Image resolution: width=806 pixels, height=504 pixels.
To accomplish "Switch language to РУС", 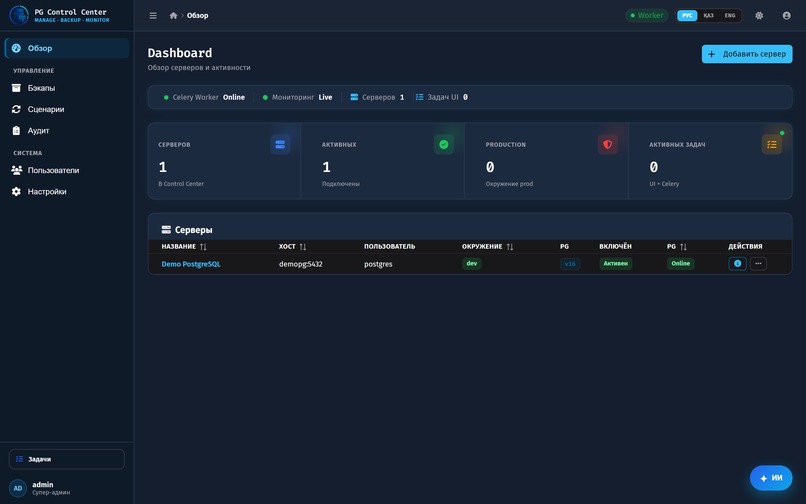I will coord(687,15).
